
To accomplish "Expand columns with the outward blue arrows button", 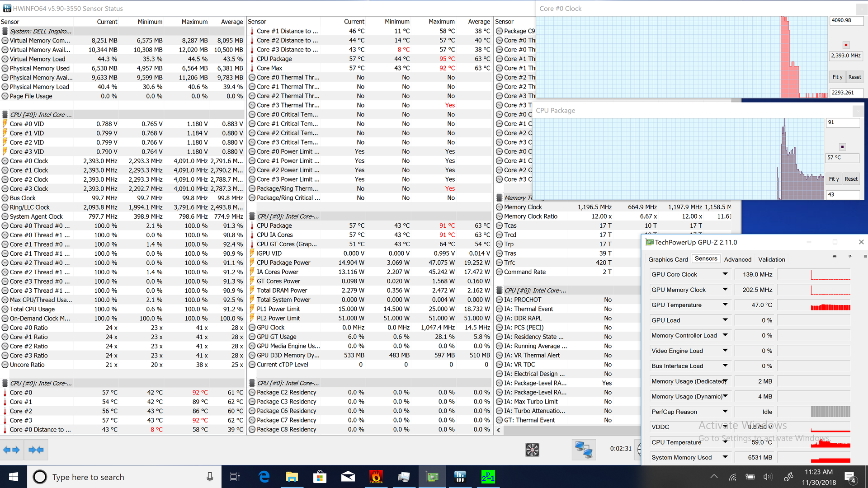I will (x=11, y=450).
